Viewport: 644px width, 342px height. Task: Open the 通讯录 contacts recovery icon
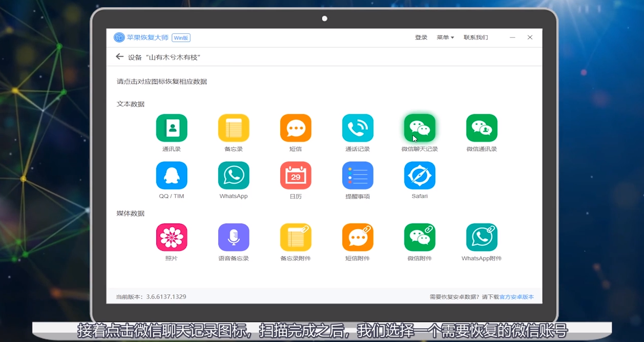click(172, 128)
